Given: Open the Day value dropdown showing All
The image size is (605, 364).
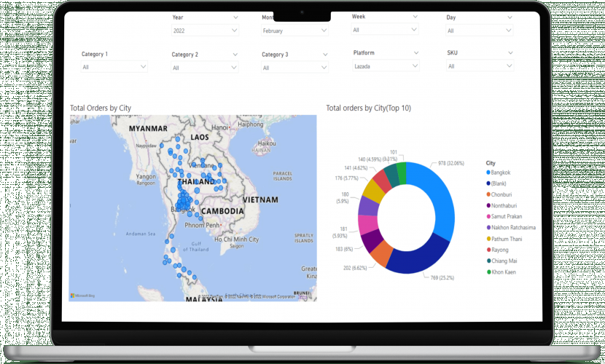Looking at the screenshot, I should click(x=480, y=31).
